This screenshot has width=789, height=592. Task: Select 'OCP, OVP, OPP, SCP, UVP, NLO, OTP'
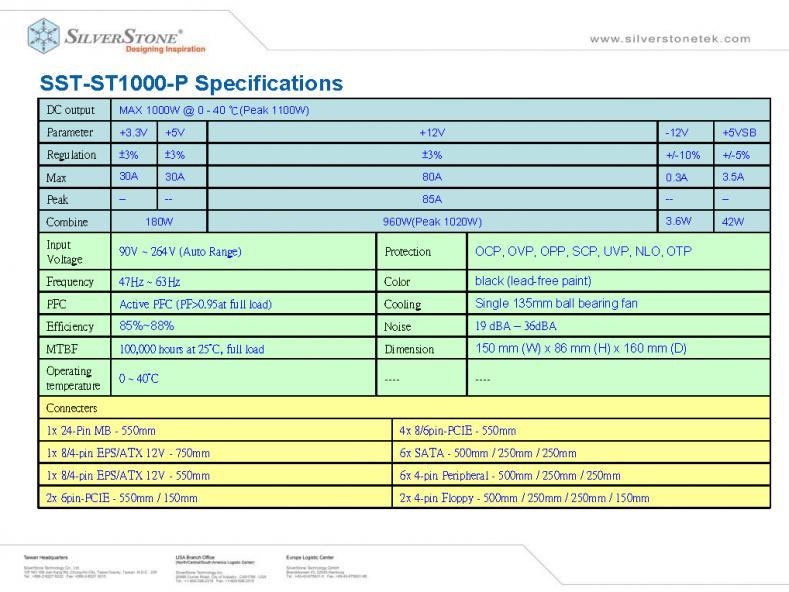coord(583,251)
